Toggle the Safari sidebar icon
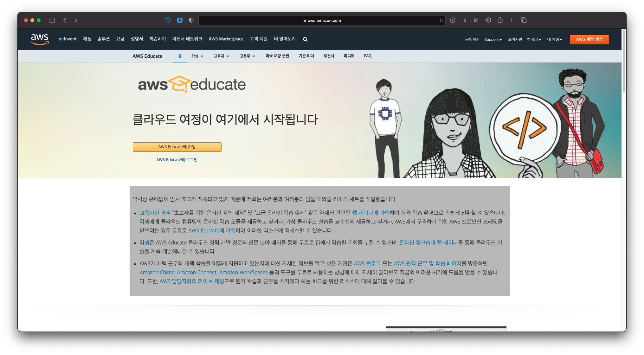 [52, 20]
